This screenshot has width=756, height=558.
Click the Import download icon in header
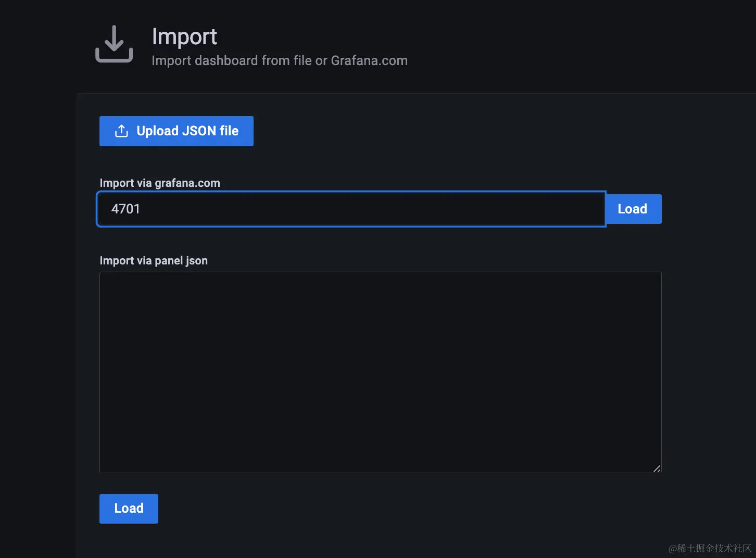[114, 44]
